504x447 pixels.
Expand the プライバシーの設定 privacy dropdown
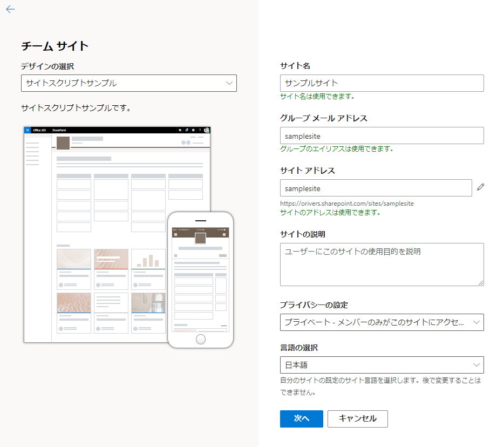[x=382, y=322]
